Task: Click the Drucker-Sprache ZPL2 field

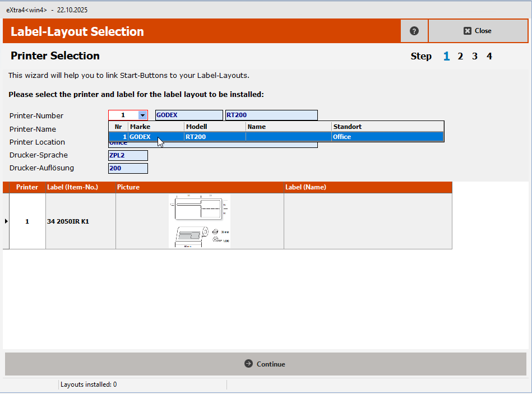Action: [128, 155]
